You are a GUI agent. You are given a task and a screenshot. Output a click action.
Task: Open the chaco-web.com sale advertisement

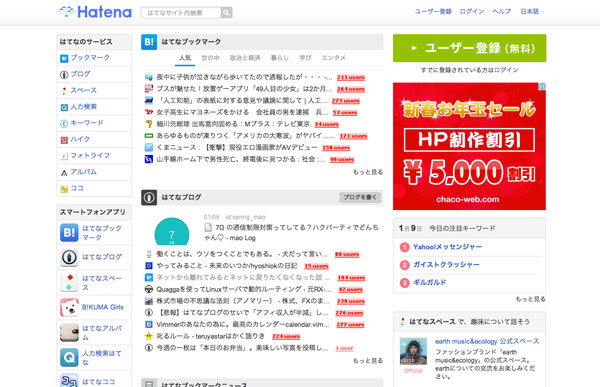click(469, 146)
